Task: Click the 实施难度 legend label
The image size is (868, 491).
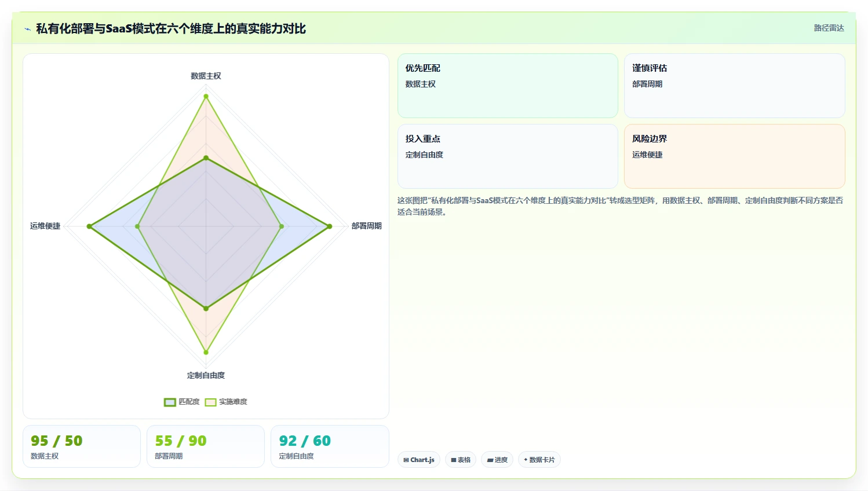Action: point(233,402)
